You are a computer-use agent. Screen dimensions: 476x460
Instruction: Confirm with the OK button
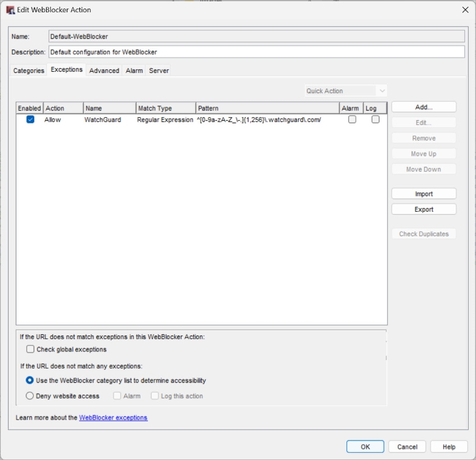(x=365, y=447)
